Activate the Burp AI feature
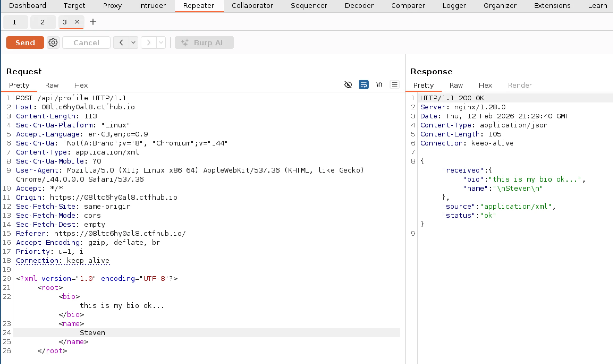The height and width of the screenshot is (364, 613). click(204, 42)
